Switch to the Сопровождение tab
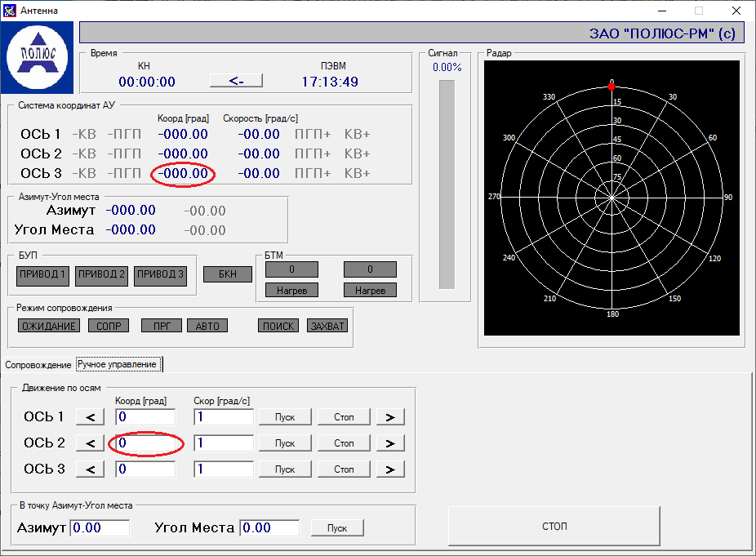 coord(38,364)
